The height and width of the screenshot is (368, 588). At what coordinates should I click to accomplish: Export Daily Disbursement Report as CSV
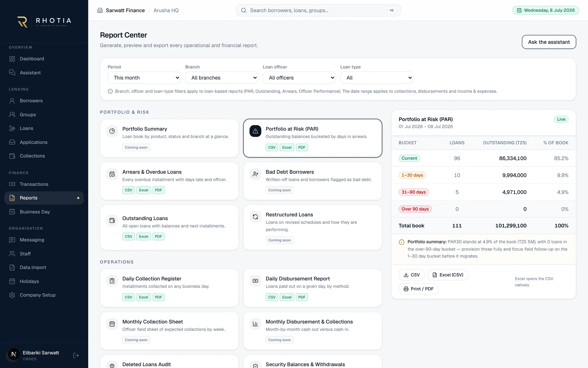(x=272, y=297)
